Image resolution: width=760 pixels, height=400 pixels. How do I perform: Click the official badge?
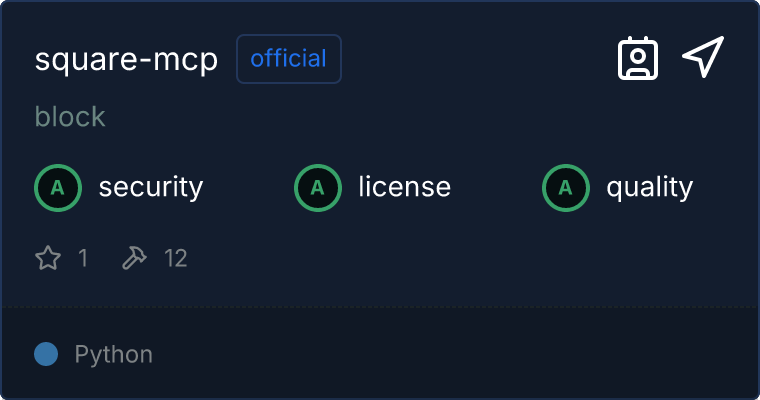pyautogui.click(x=289, y=59)
